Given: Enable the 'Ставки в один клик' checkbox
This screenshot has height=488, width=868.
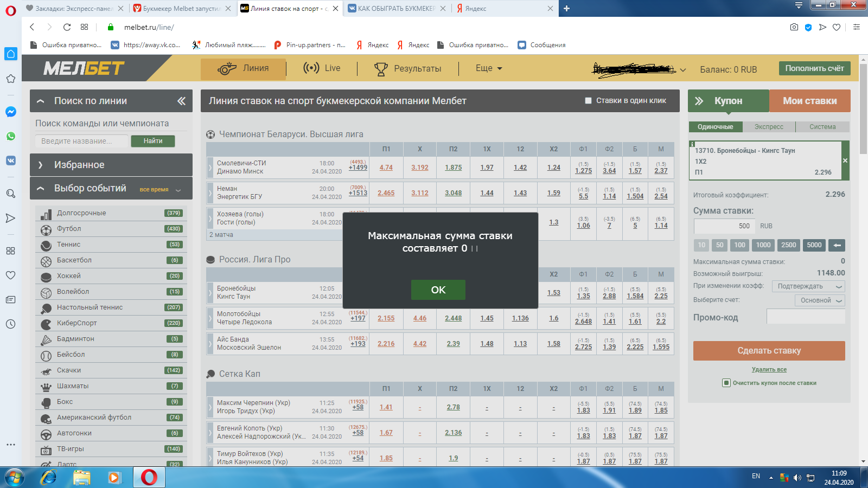Looking at the screenshot, I should click(588, 101).
